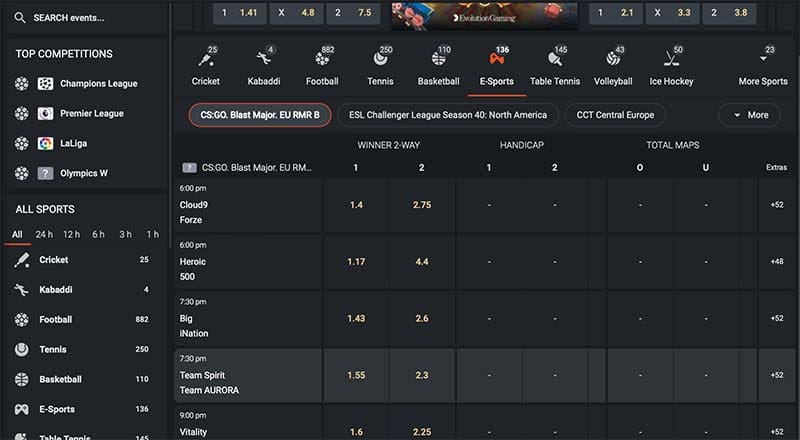Open Football sport icon in top bar
Viewport: 800px width, 440px height.
tap(322, 59)
